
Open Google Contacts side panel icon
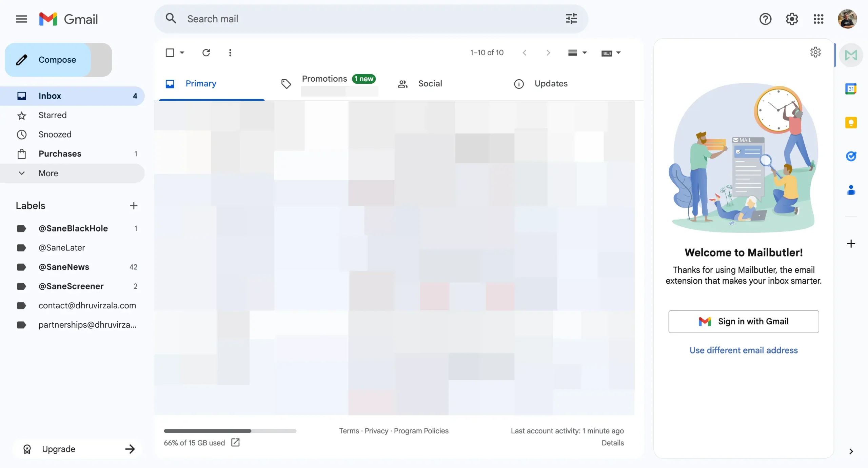(851, 190)
